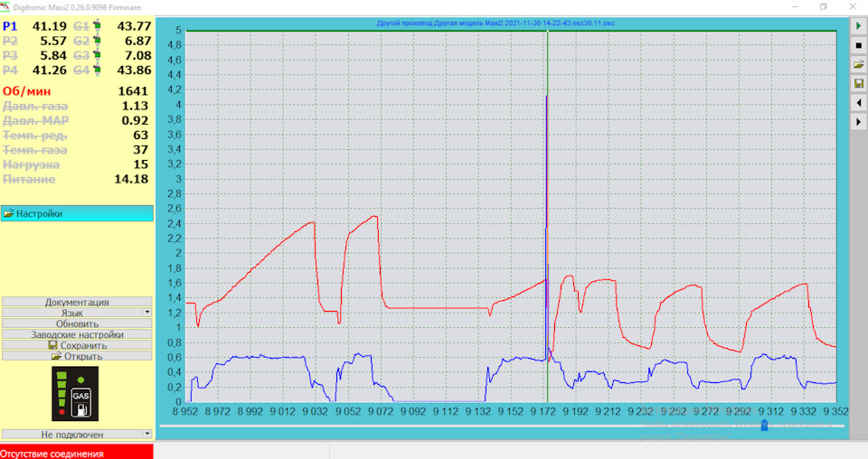This screenshot has height=459, width=868.
Task: Step the chart forward with the black right arrow icon
Action: [x=859, y=122]
